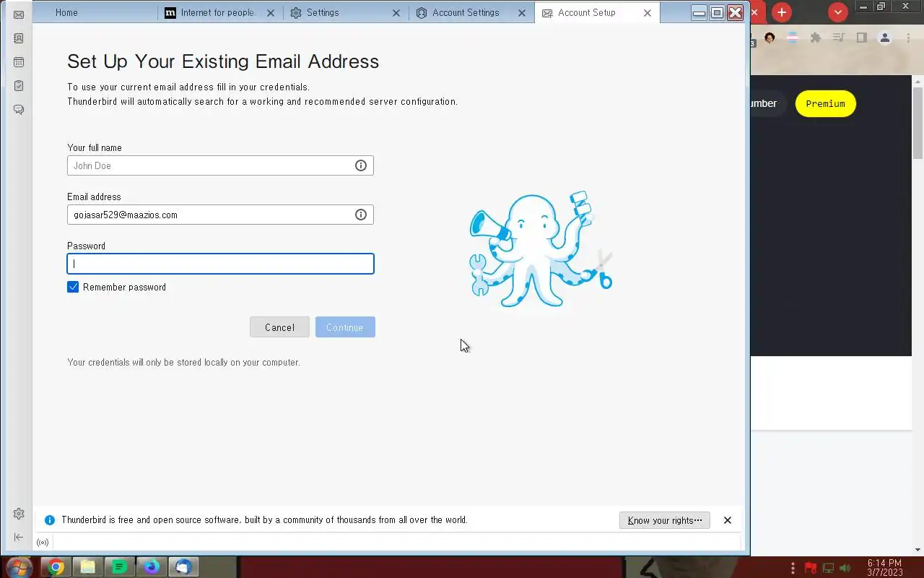Switch to Internet for people tab
Screen dimensions: 924x578
tap(220, 13)
